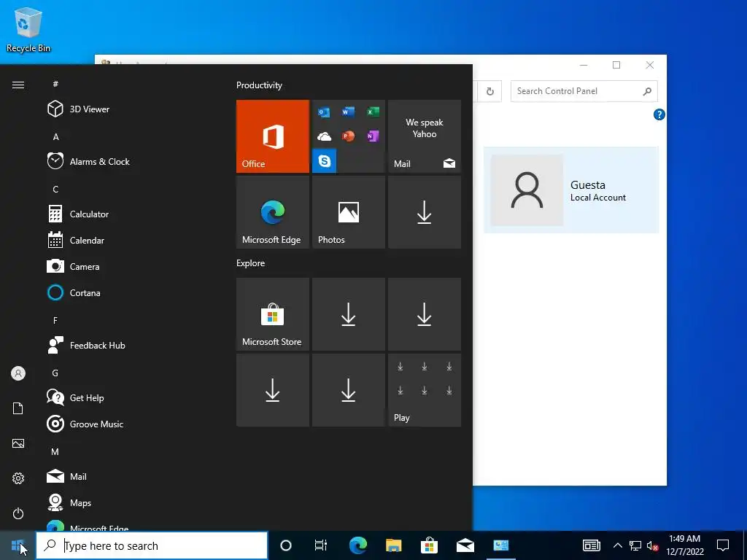Screen dimensions: 747x560
Task: Click the PowerPoint icon in Office group
Action: 348,136
